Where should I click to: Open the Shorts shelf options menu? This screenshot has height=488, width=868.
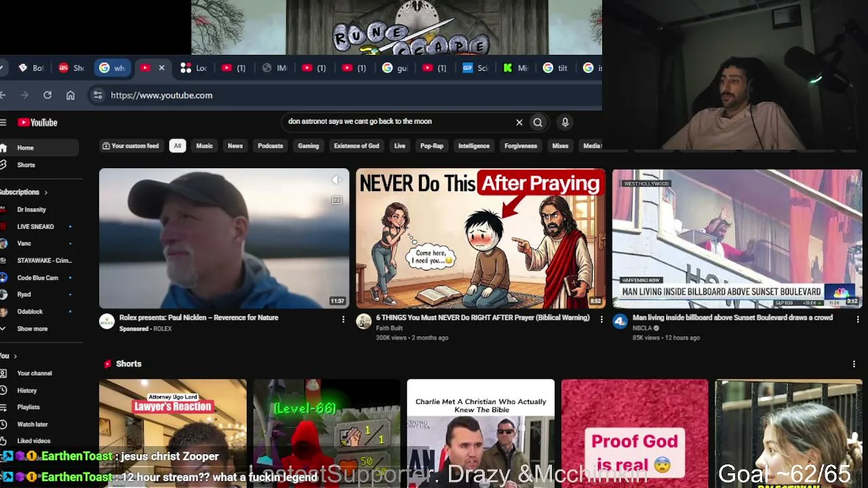click(x=854, y=365)
